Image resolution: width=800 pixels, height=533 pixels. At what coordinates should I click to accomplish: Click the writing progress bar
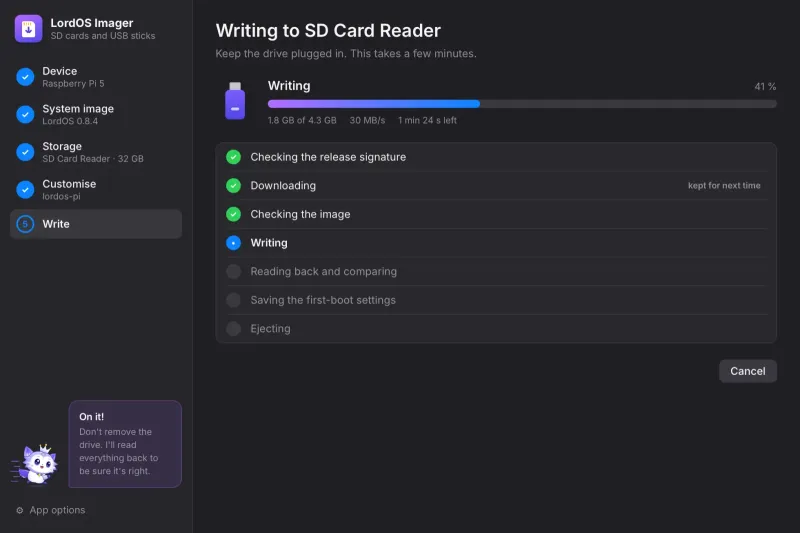pos(522,104)
